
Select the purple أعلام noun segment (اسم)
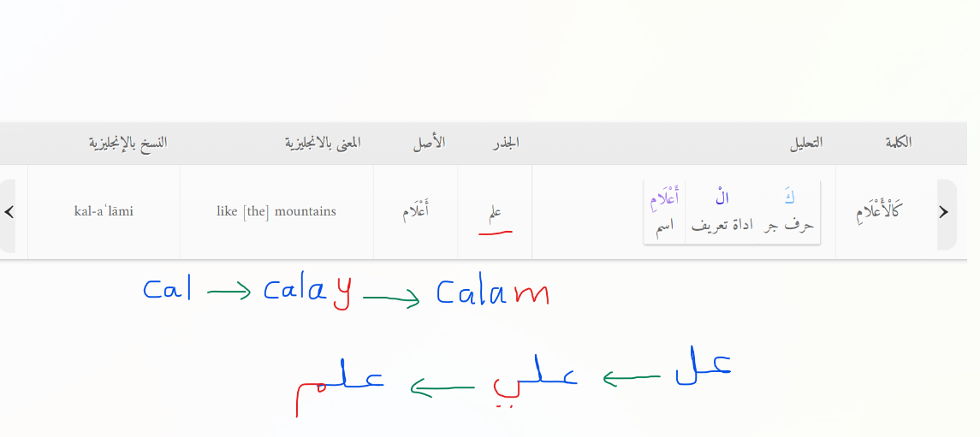click(x=665, y=212)
